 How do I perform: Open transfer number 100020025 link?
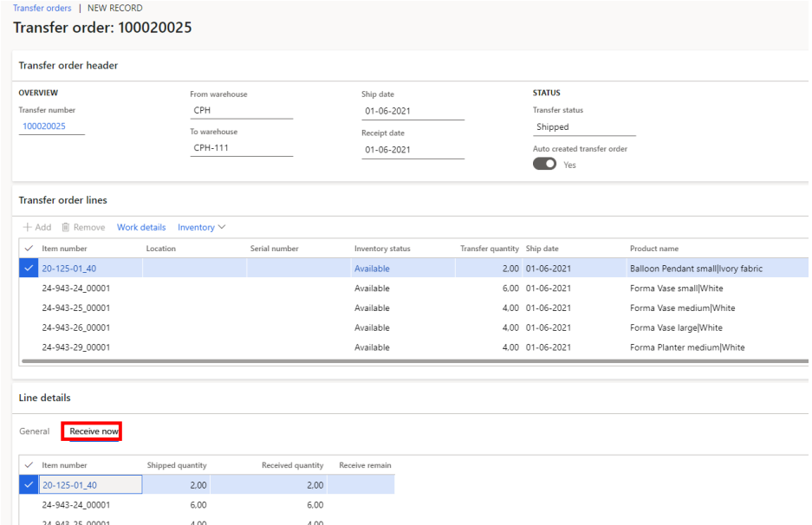click(x=43, y=126)
